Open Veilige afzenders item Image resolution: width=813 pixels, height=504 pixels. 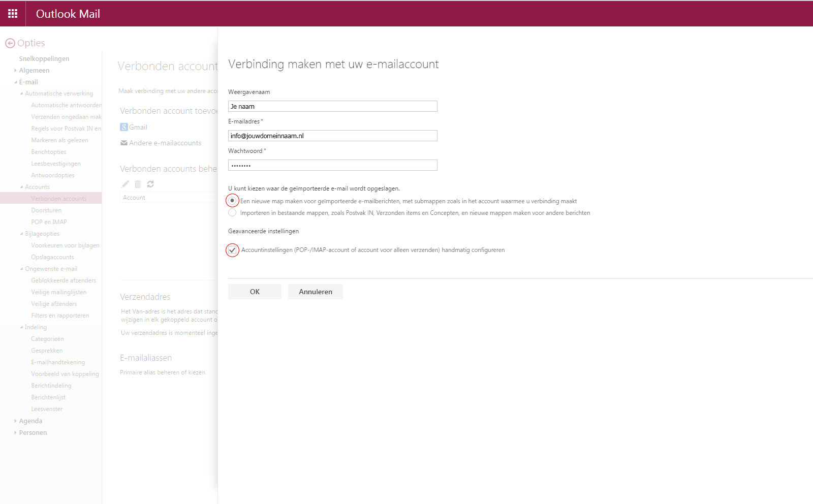point(54,304)
